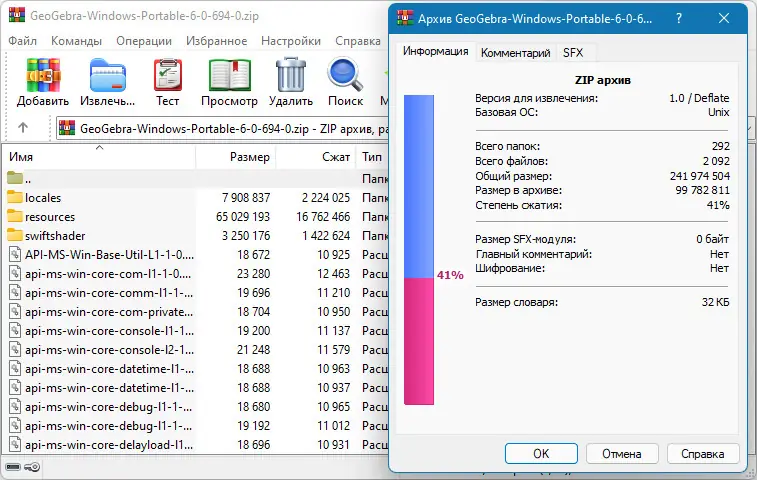
Task: Click the '1.0 / Deflate' version value
Action: (x=699, y=98)
